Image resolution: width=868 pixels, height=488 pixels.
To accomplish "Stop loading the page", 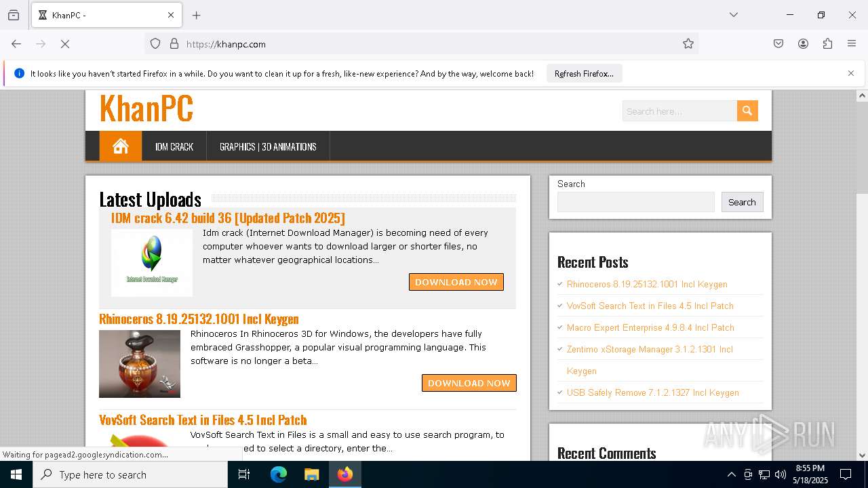I will pos(65,44).
